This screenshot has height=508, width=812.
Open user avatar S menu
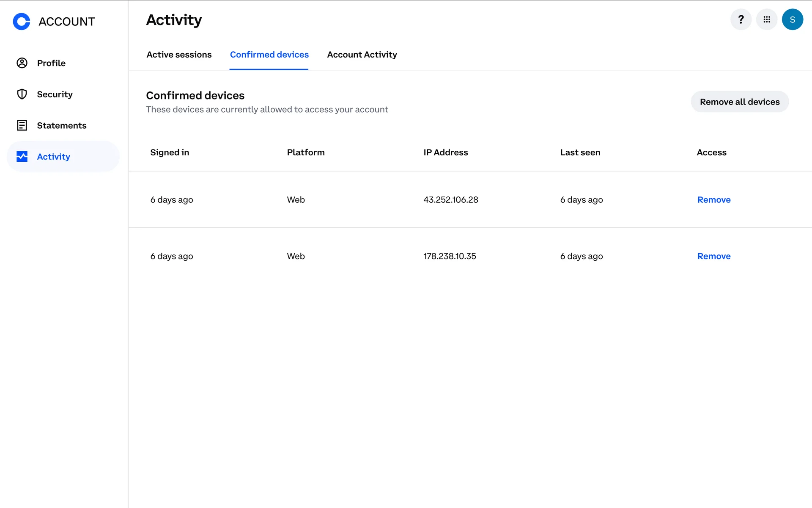coord(792,19)
